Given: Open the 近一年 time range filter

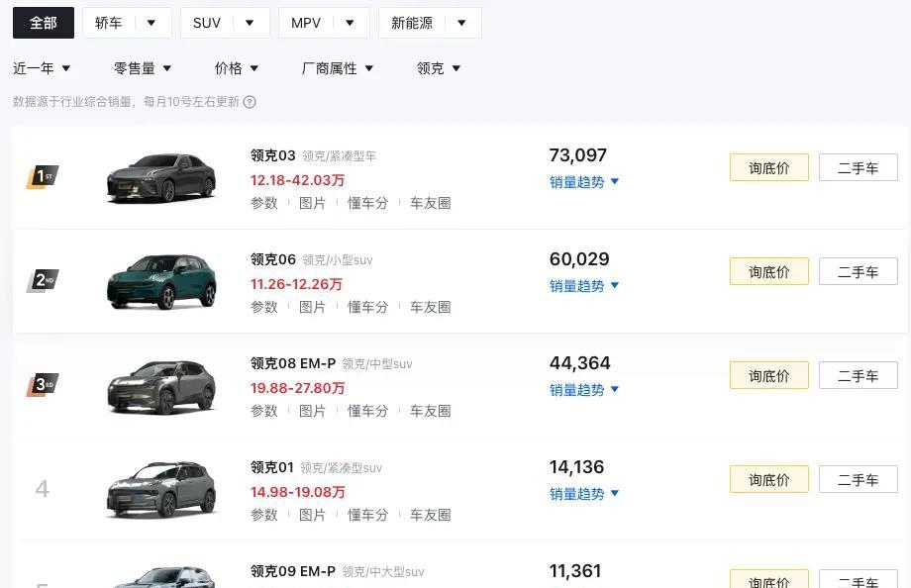Looking at the screenshot, I should coord(42,68).
